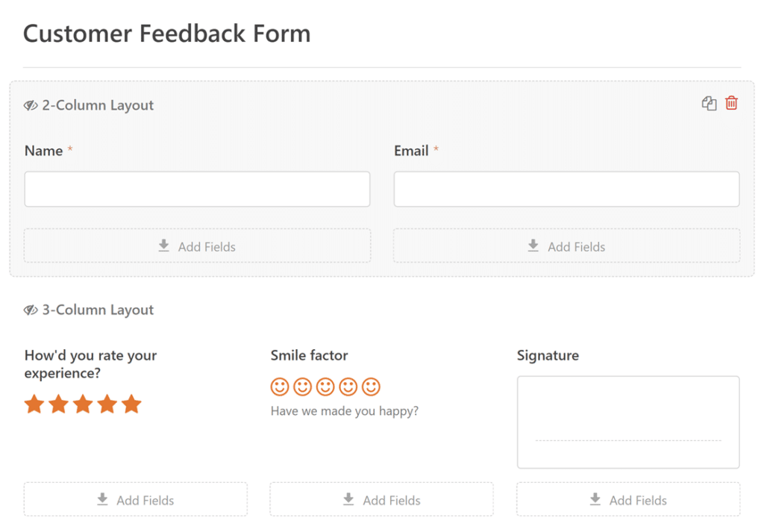Click the first smiley in Smile factor
Image resolution: width=764 pixels, height=532 pixels.
click(x=280, y=387)
